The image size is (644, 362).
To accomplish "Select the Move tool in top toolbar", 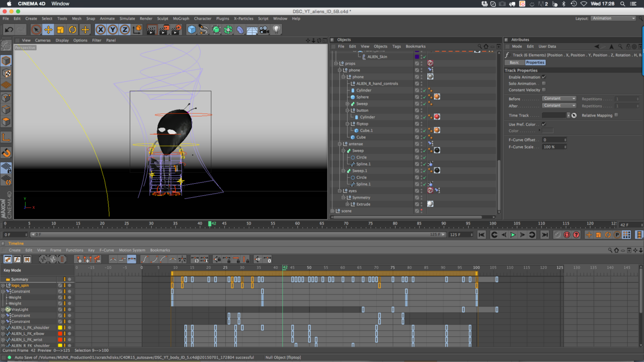I will point(48,30).
